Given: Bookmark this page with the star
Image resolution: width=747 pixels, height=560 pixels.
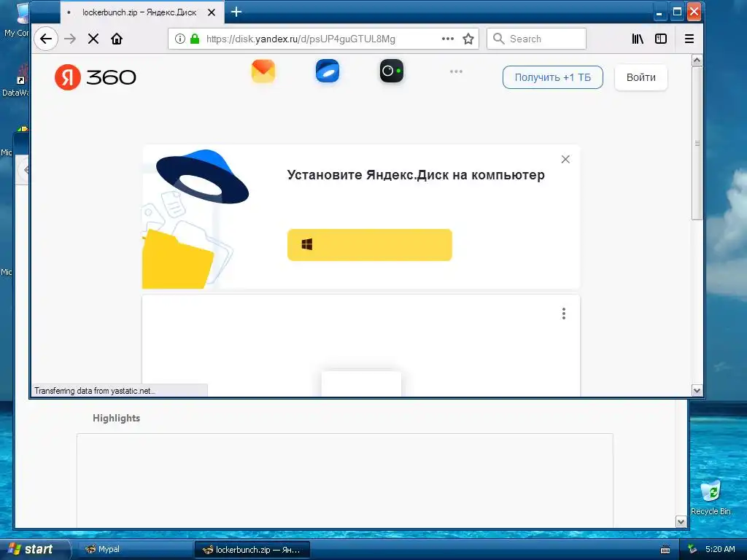Looking at the screenshot, I should [x=468, y=39].
